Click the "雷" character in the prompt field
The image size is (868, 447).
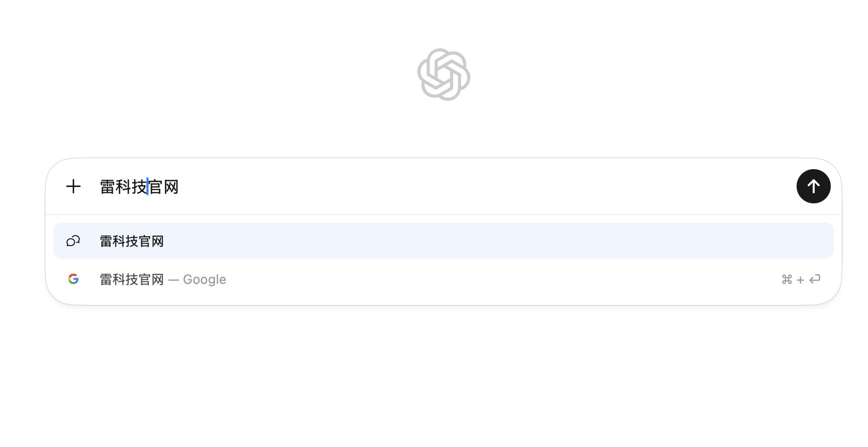click(x=108, y=187)
